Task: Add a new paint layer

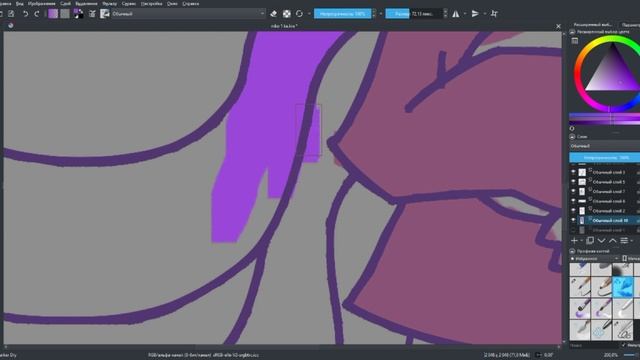Action: click(x=574, y=241)
